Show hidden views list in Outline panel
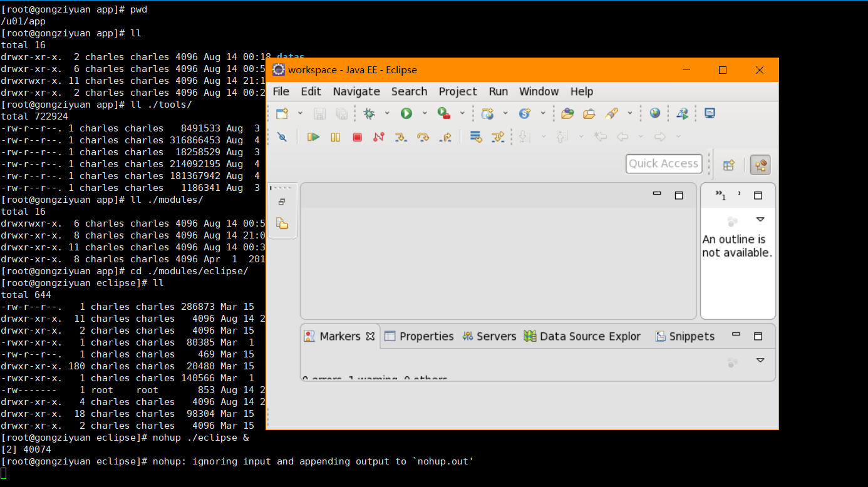868x487 pixels. [721, 195]
